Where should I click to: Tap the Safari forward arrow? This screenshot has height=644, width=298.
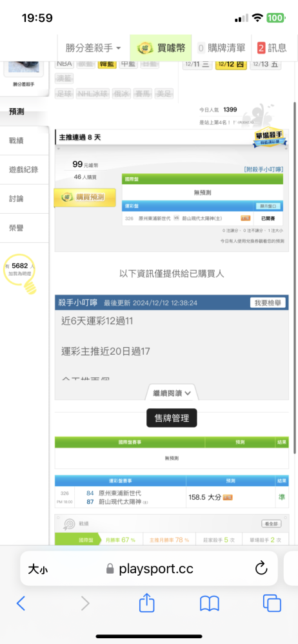85,603
